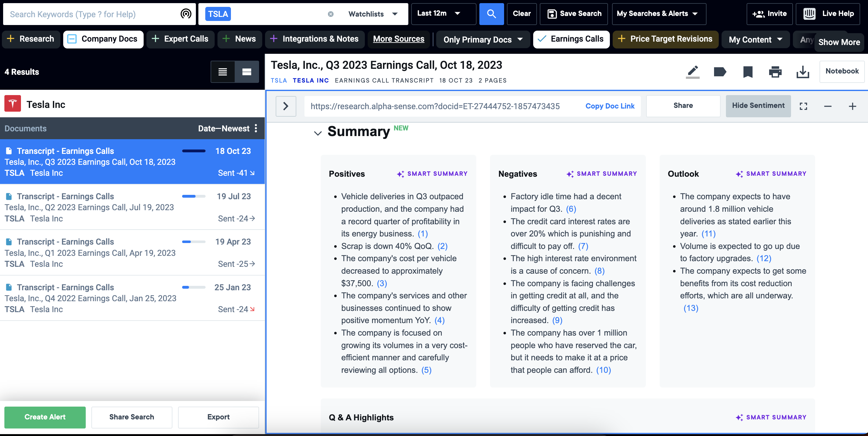Open the More Sources link

(399, 39)
